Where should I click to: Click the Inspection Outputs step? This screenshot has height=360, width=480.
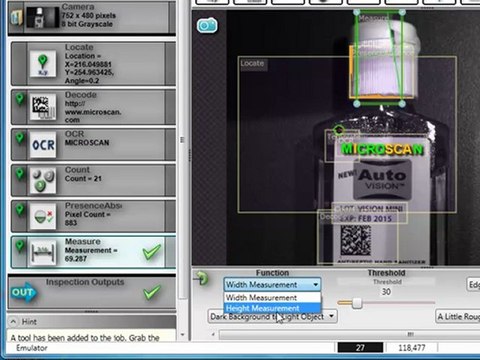coord(92,292)
